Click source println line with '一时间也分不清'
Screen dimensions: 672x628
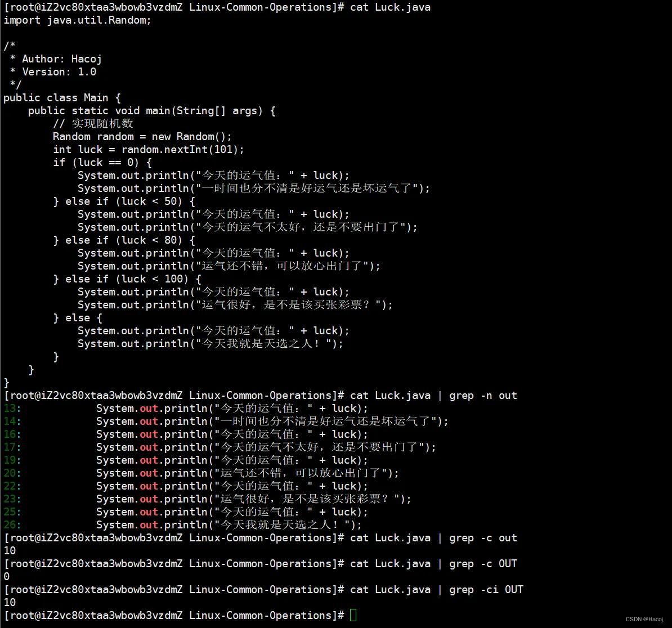pos(254,189)
